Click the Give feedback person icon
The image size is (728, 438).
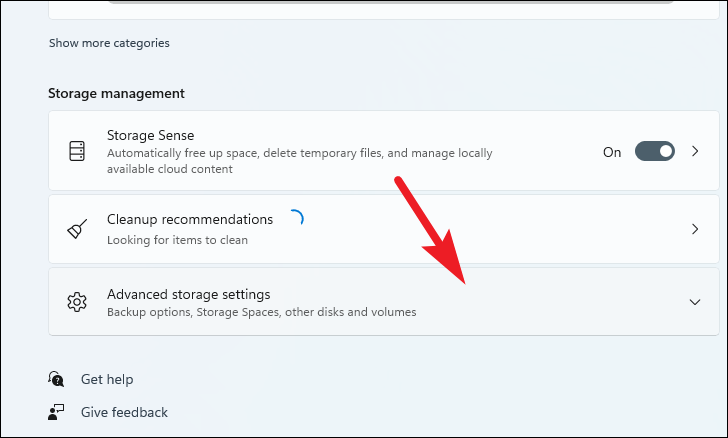coord(56,412)
